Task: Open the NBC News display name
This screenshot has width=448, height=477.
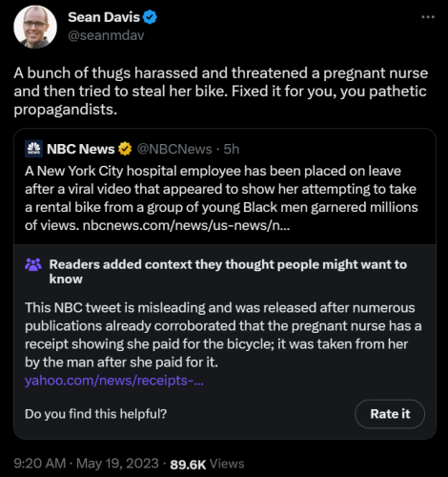Action: click(x=81, y=149)
